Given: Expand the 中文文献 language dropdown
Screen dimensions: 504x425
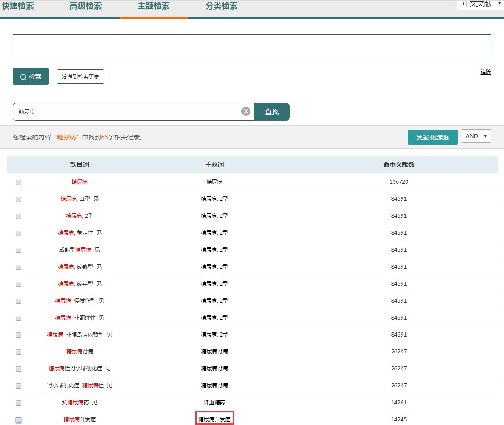Looking at the screenshot, I should [x=480, y=4].
